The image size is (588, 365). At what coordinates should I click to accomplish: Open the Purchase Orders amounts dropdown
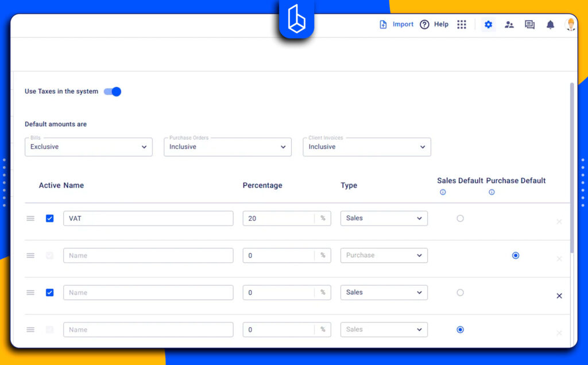pyautogui.click(x=227, y=147)
